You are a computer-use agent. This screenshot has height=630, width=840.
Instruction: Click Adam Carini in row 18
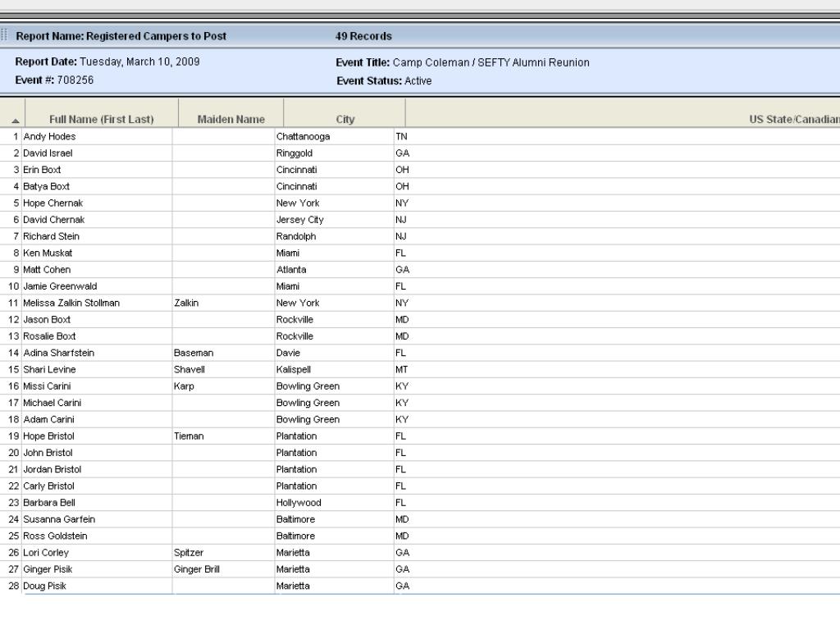tap(48, 419)
